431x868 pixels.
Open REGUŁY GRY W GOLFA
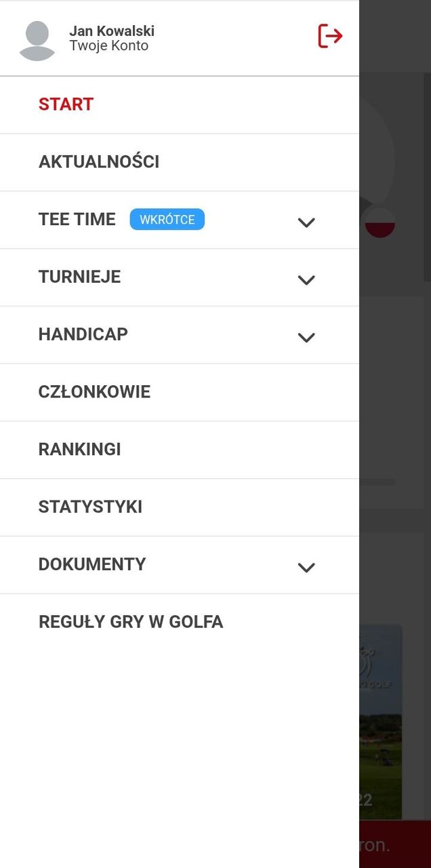131,622
